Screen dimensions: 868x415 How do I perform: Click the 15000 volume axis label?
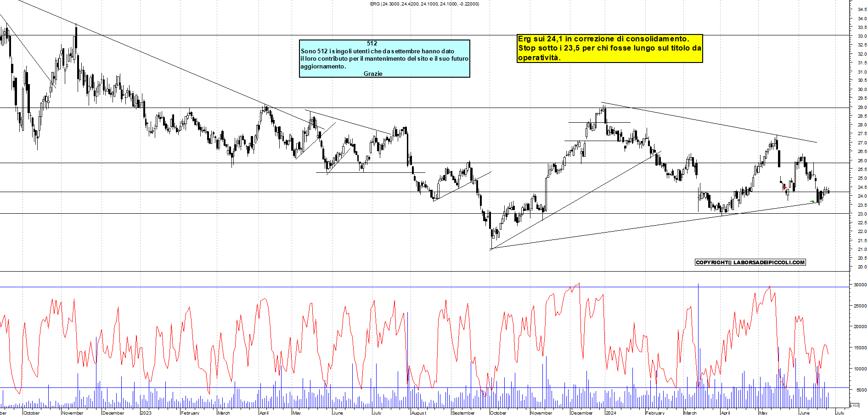[x=860, y=348]
